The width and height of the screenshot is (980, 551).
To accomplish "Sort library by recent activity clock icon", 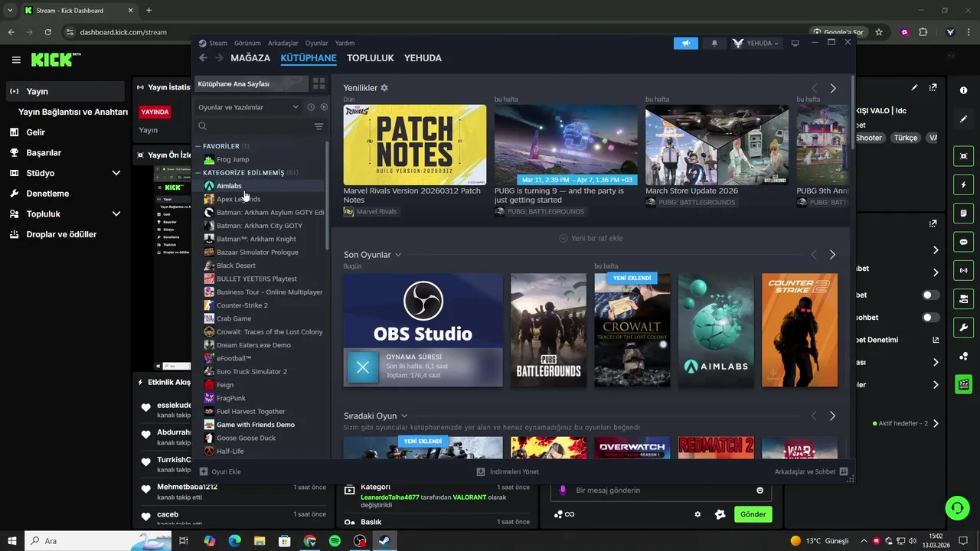I will 311,107.
